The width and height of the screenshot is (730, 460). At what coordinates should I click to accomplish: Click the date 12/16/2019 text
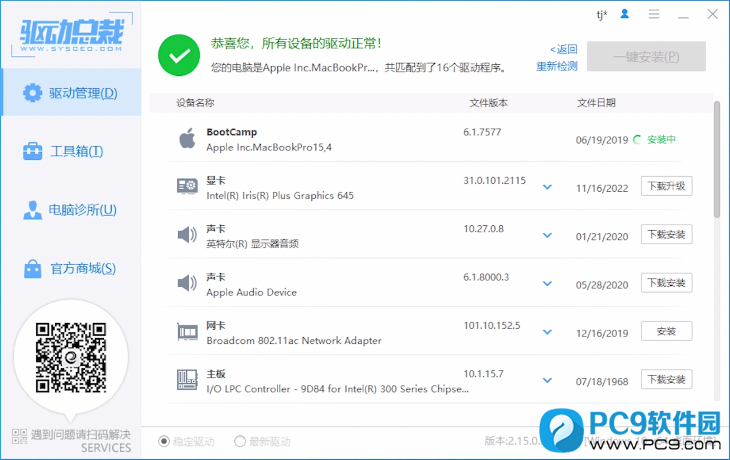point(602,333)
